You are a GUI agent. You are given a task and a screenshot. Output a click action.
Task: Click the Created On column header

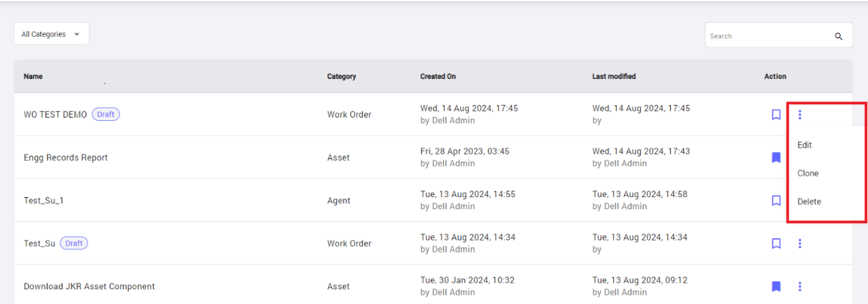point(438,76)
